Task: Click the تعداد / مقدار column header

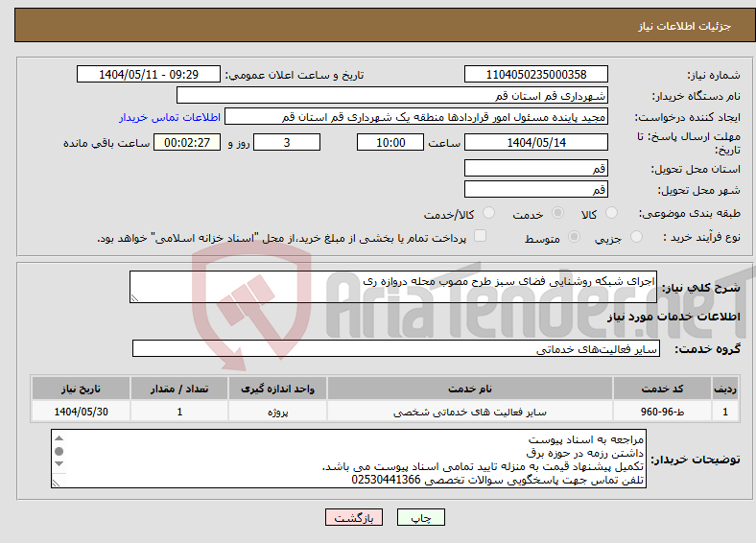Action: (179, 389)
